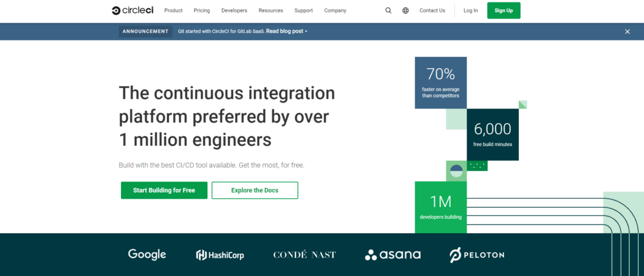The image size is (644, 276).
Task: Open the Product menu
Action: 174,10
